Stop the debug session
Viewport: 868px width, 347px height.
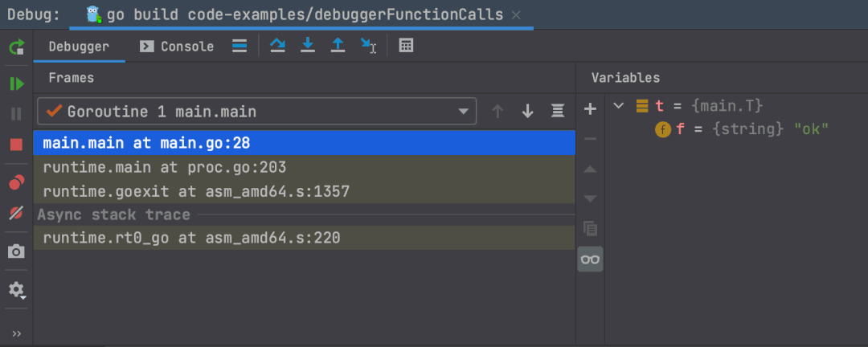click(x=16, y=145)
